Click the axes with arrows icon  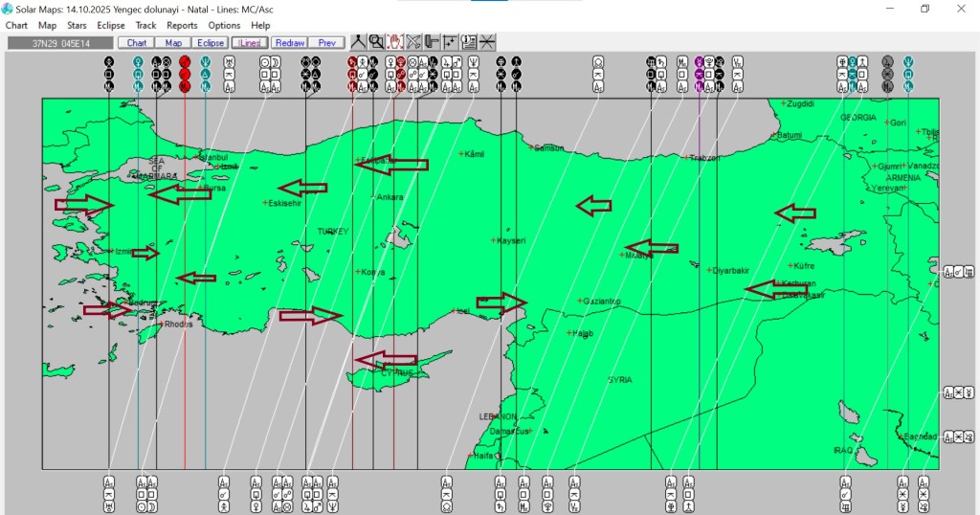point(450,42)
